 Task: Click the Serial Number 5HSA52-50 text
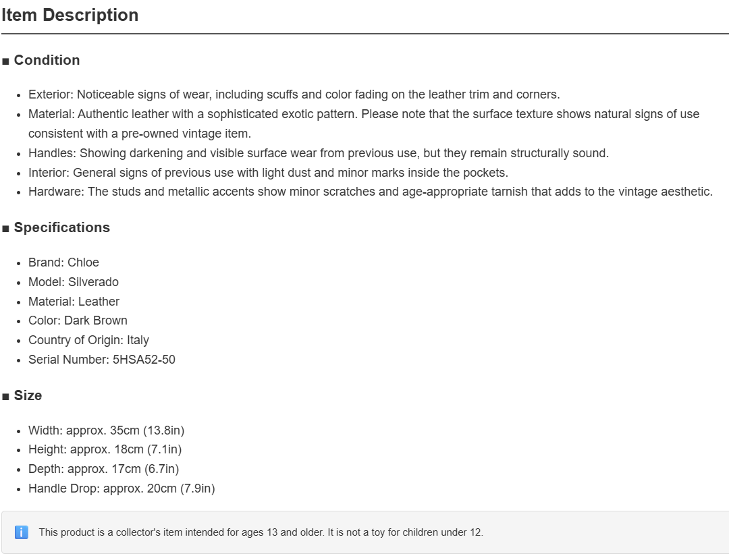tap(102, 359)
